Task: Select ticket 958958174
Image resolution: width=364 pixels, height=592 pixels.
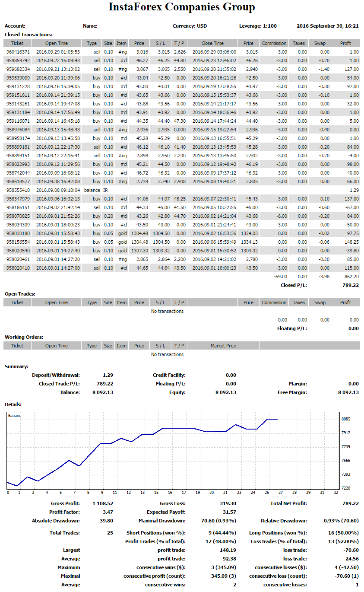Action: click(x=18, y=138)
